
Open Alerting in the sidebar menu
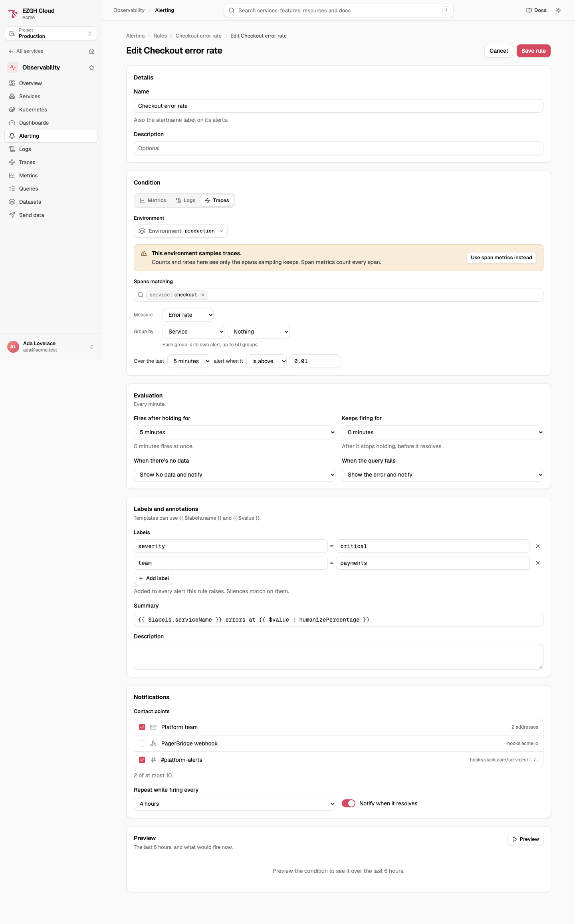click(x=51, y=136)
